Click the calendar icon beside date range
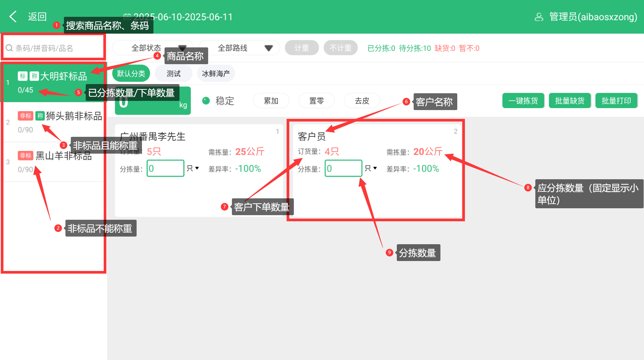The width and height of the screenshot is (644, 360). [127, 17]
